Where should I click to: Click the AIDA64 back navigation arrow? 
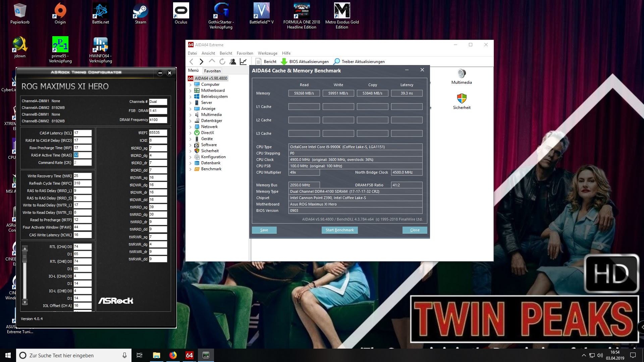click(191, 61)
